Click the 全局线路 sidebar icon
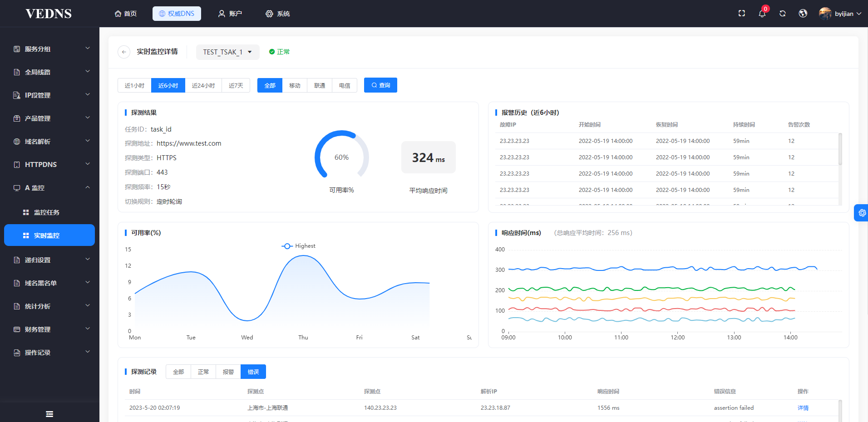The image size is (868, 422). pyautogui.click(x=17, y=72)
